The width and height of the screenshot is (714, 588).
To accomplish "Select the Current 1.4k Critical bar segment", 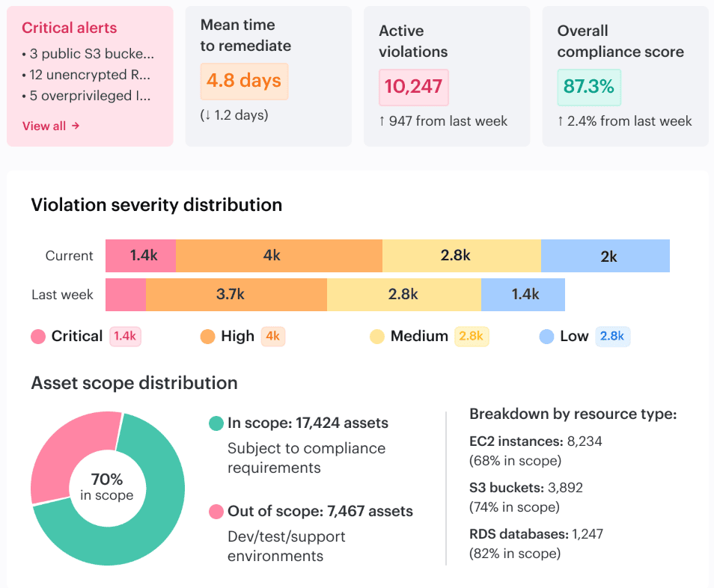I will (141, 256).
